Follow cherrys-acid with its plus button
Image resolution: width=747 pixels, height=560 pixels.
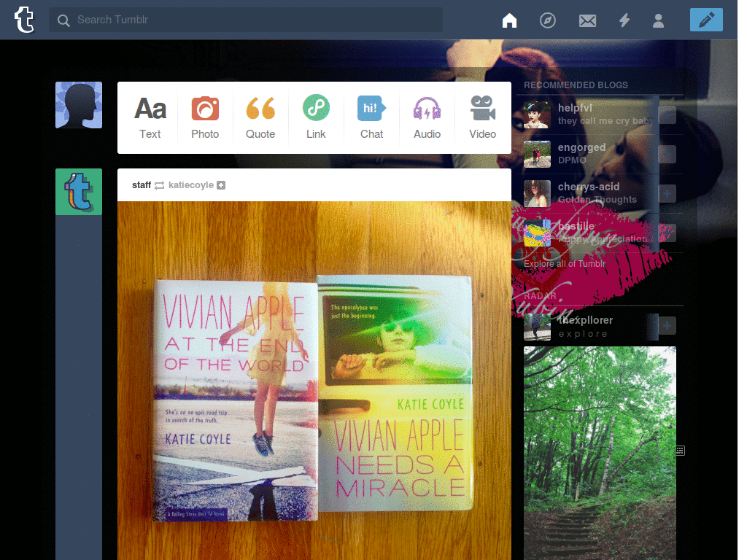[x=667, y=194]
